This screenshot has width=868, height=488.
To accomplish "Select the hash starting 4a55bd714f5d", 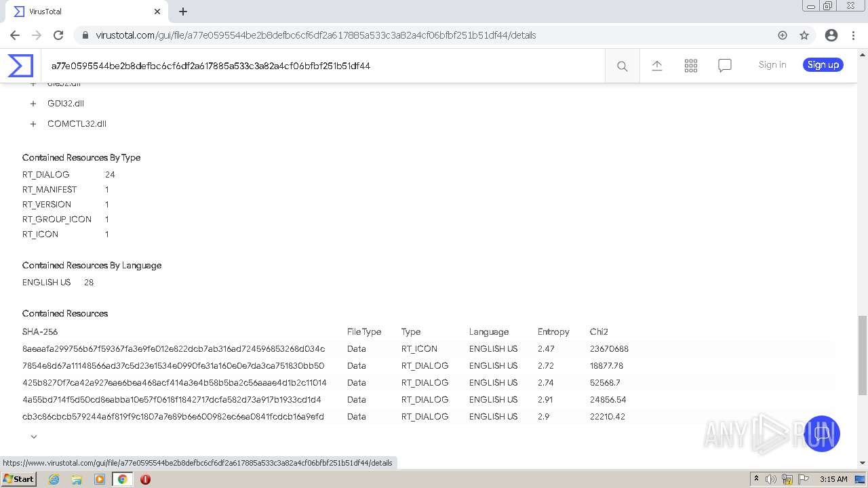I will pos(172,400).
